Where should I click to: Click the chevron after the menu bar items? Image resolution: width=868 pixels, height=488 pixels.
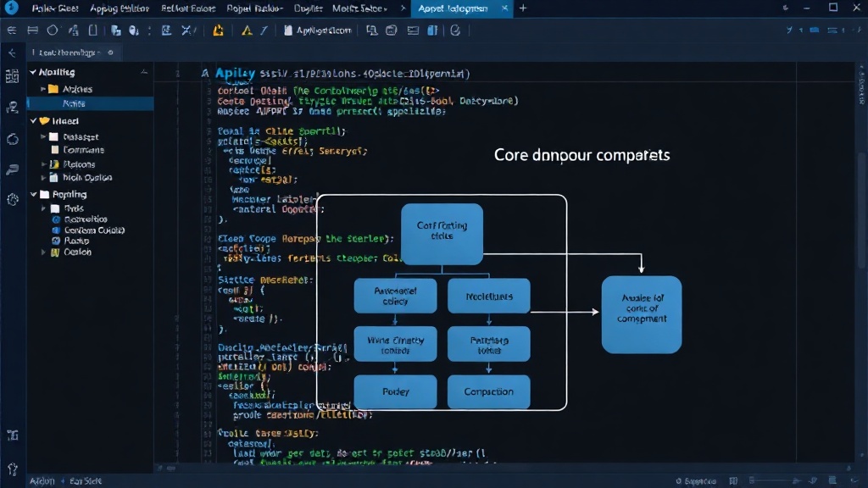point(403,8)
